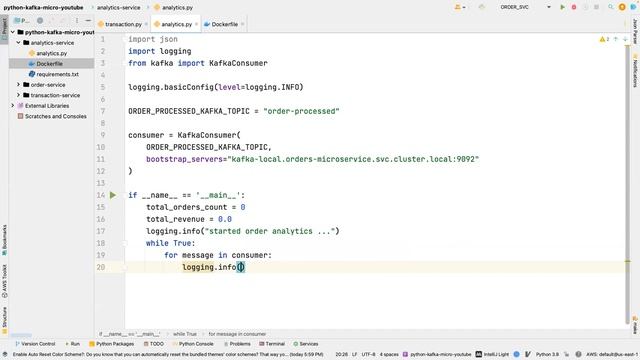Switch to analytics.py editor tab

(176, 24)
